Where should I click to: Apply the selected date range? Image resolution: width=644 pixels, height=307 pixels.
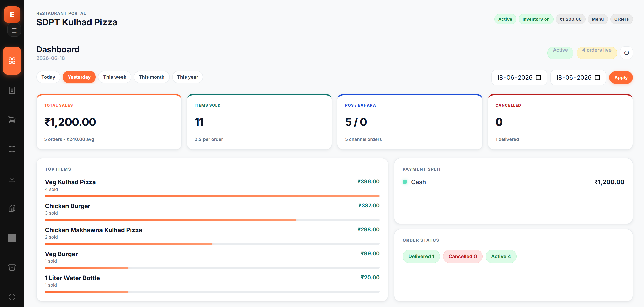click(621, 78)
